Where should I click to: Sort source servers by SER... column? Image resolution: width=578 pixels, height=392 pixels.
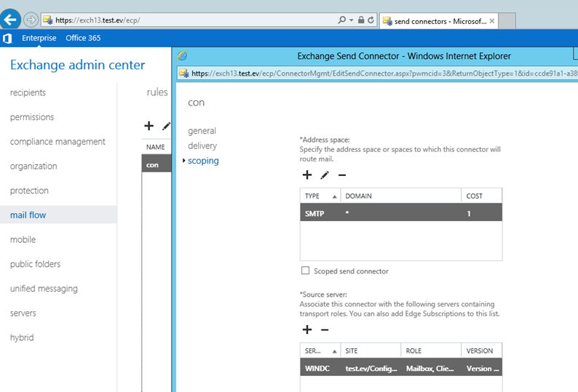pos(320,351)
